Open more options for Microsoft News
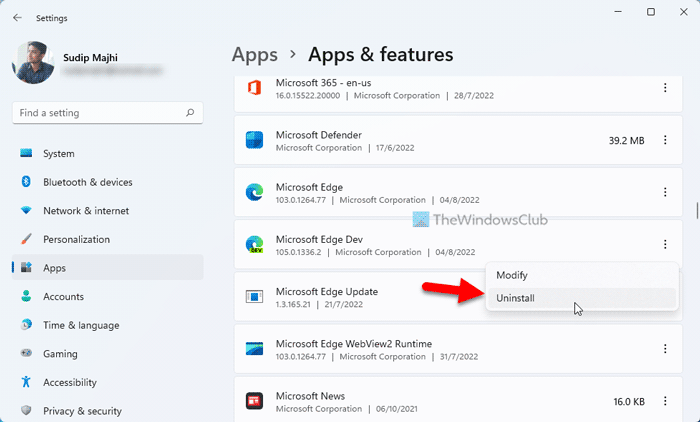 point(665,401)
